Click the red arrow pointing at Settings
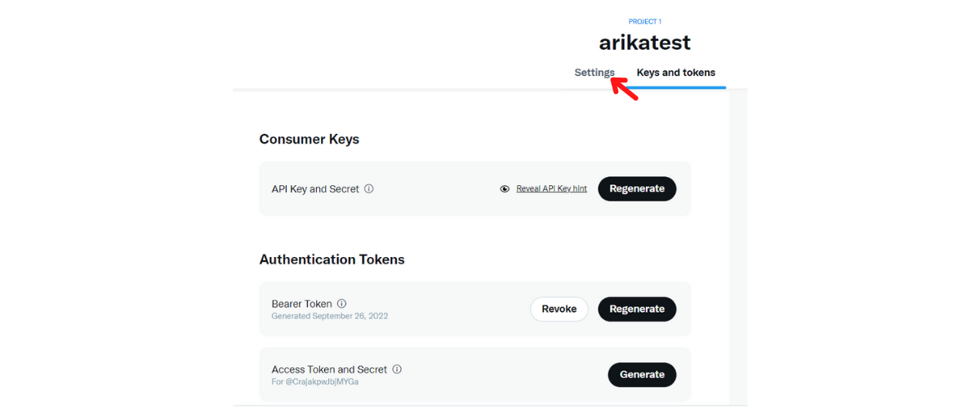The height and width of the screenshot is (408, 980). point(625,87)
